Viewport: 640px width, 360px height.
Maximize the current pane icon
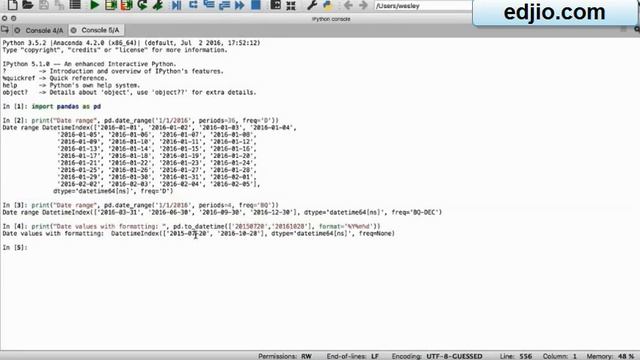tap(276, 5)
